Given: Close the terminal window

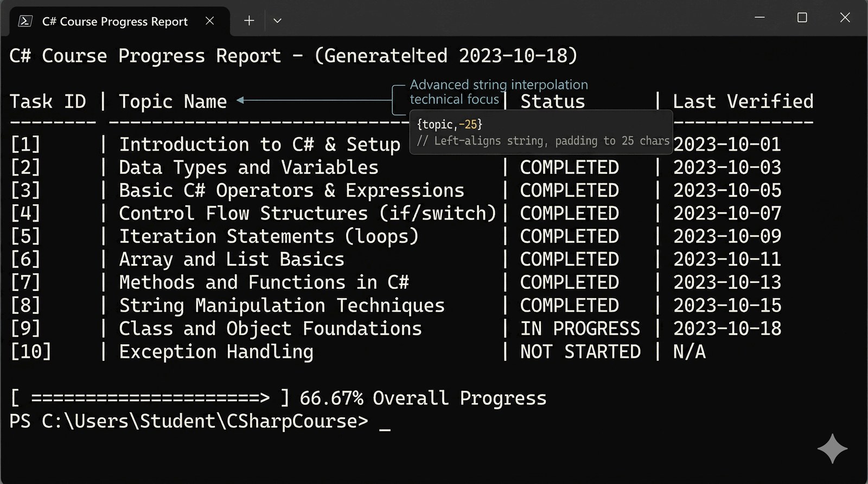Looking at the screenshot, I should pos(845,17).
